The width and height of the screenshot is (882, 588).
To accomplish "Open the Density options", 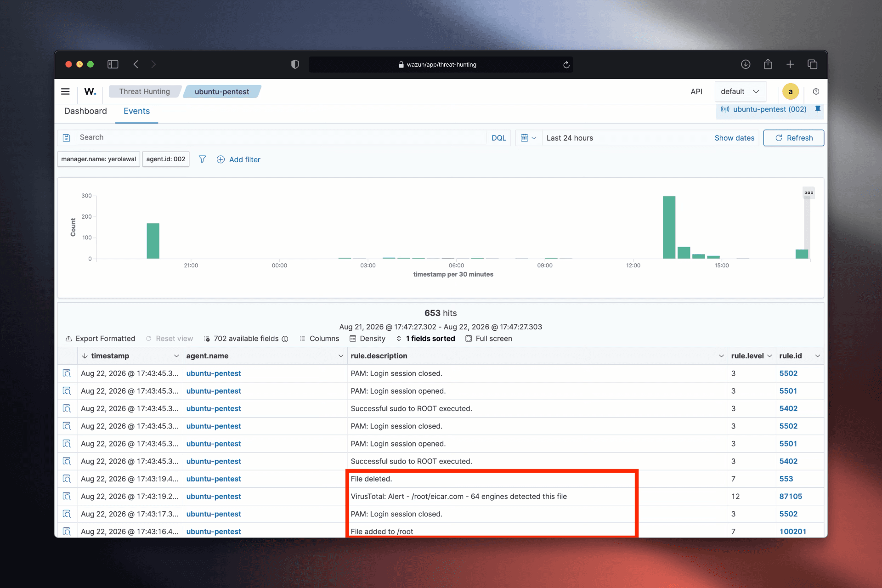I will [x=367, y=339].
